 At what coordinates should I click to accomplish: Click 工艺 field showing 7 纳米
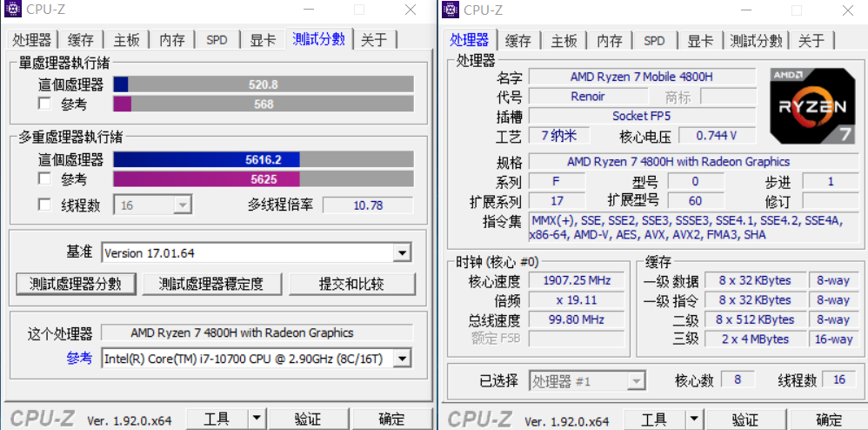point(559,135)
